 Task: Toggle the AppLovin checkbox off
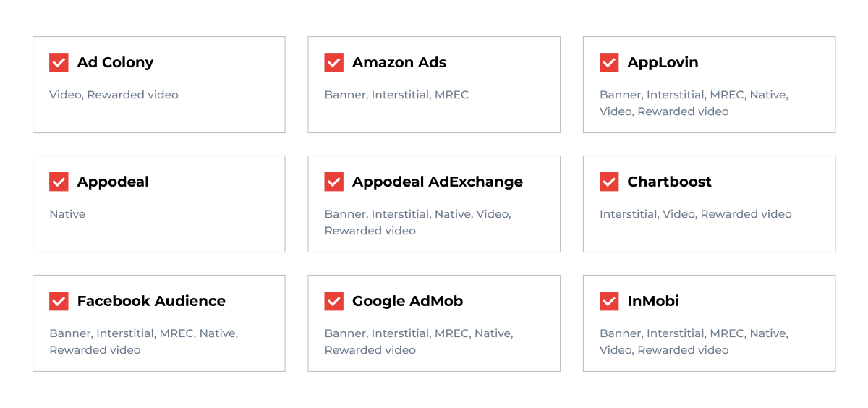click(x=609, y=62)
